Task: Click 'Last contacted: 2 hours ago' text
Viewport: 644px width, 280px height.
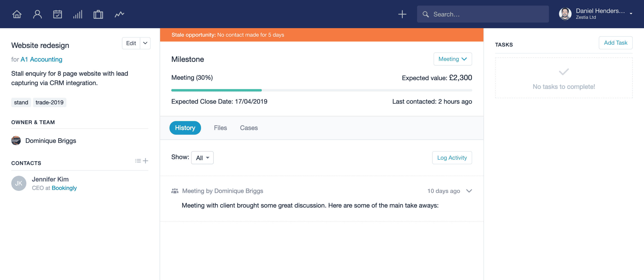Action: tap(432, 102)
